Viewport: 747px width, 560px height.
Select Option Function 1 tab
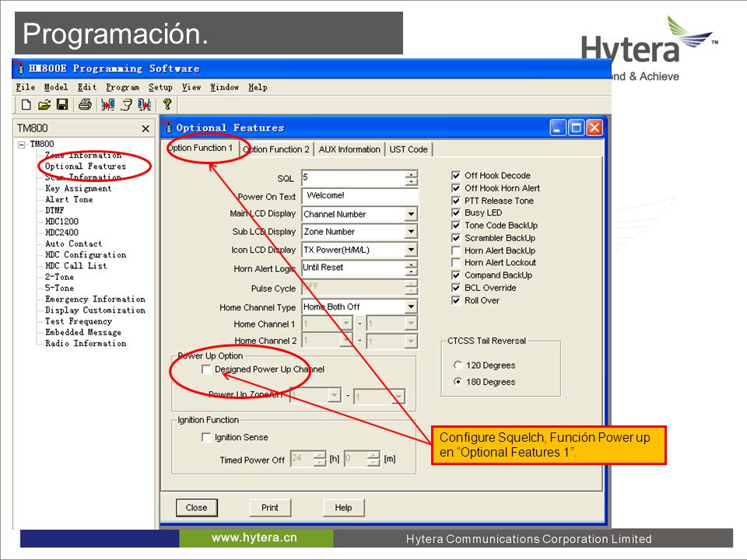pos(200,148)
